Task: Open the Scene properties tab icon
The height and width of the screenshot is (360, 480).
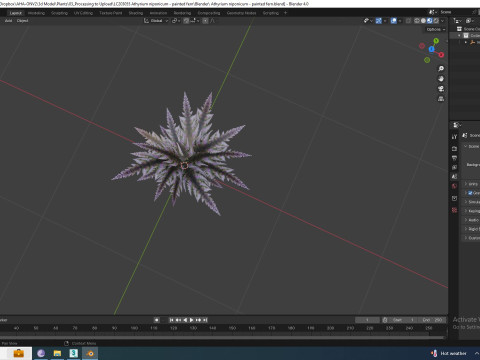Action: coord(454,176)
